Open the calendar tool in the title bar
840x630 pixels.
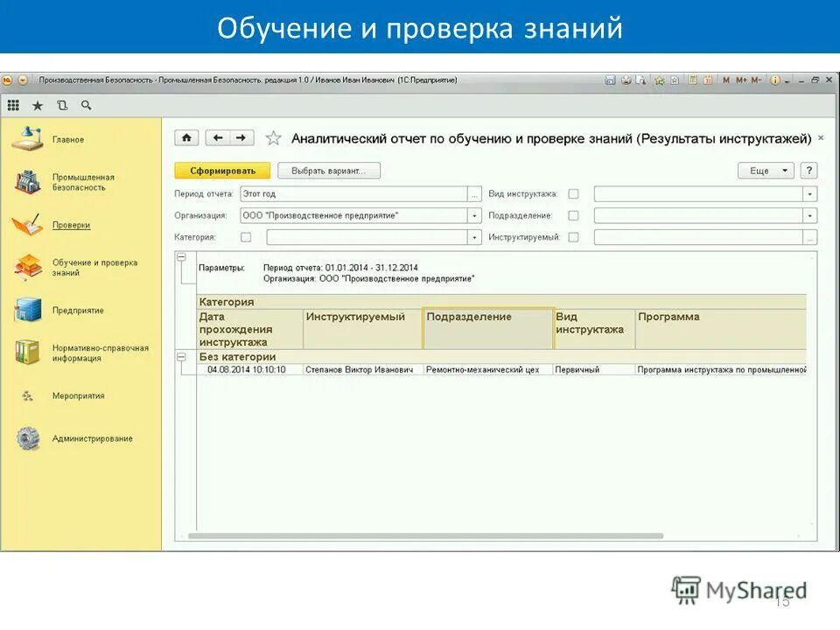coord(707,80)
